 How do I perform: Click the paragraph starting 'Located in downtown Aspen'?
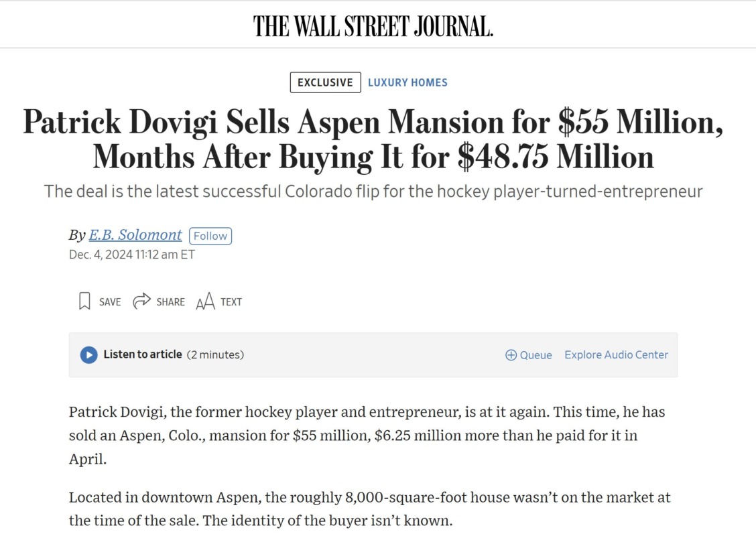pyautogui.click(x=369, y=509)
